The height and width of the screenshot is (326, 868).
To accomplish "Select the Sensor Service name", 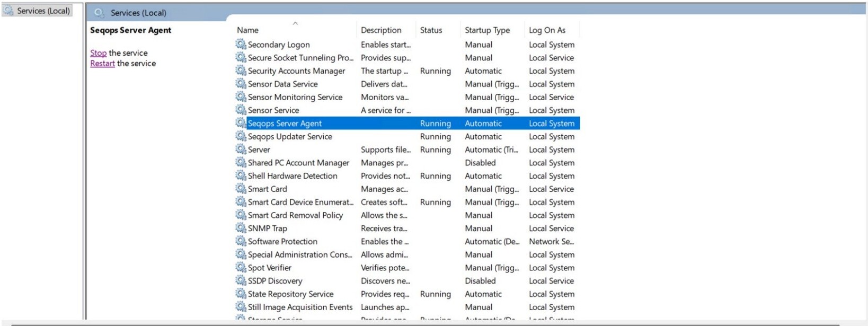I will click(x=273, y=110).
